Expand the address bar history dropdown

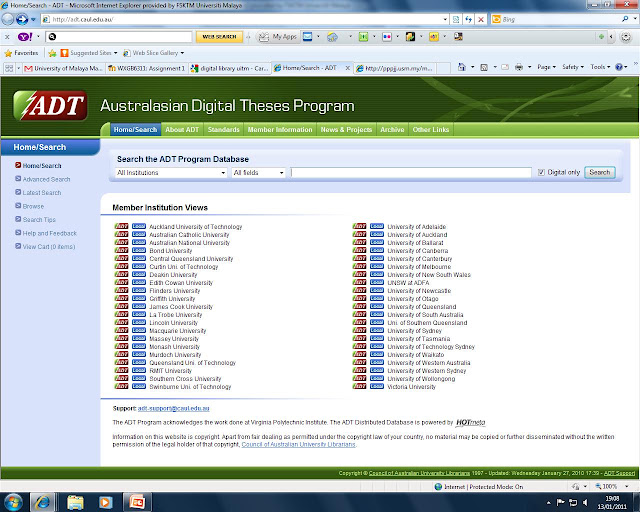[445, 19]
